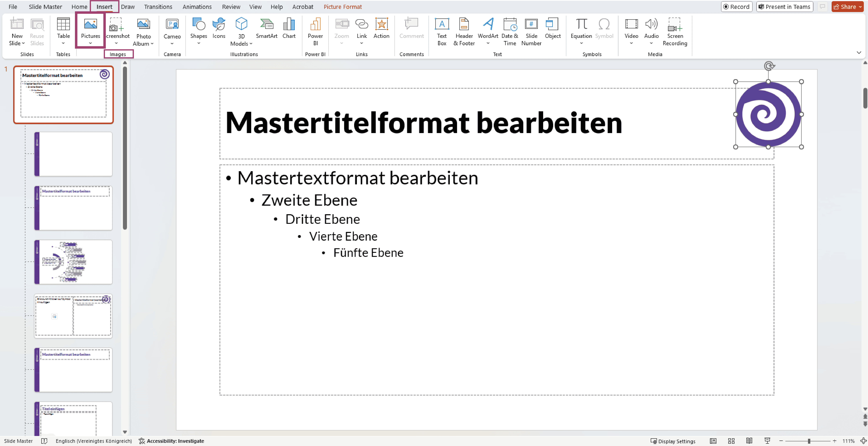Expand the Photo Album dropdown arrow

coord(152,44)
